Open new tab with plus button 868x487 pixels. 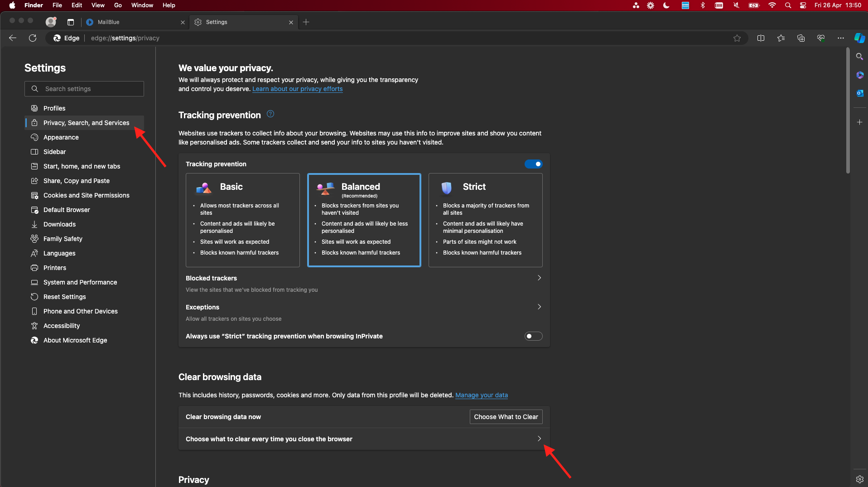coord(306,22)
